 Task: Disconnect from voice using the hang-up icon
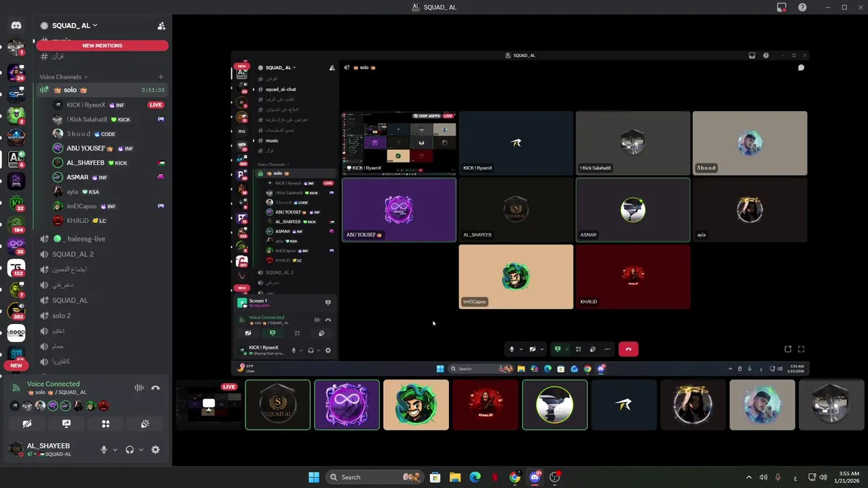click(x=155, y=388)
